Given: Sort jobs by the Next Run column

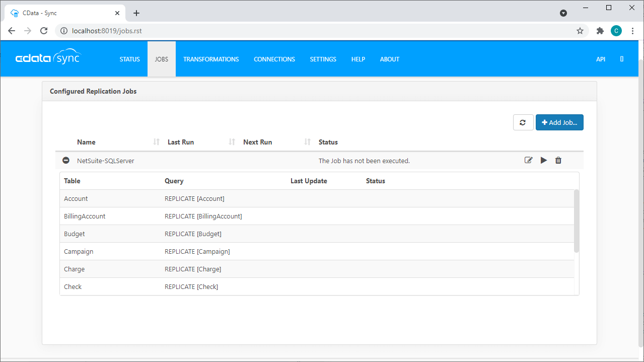Looking at the screenshot, I should 257,142.
